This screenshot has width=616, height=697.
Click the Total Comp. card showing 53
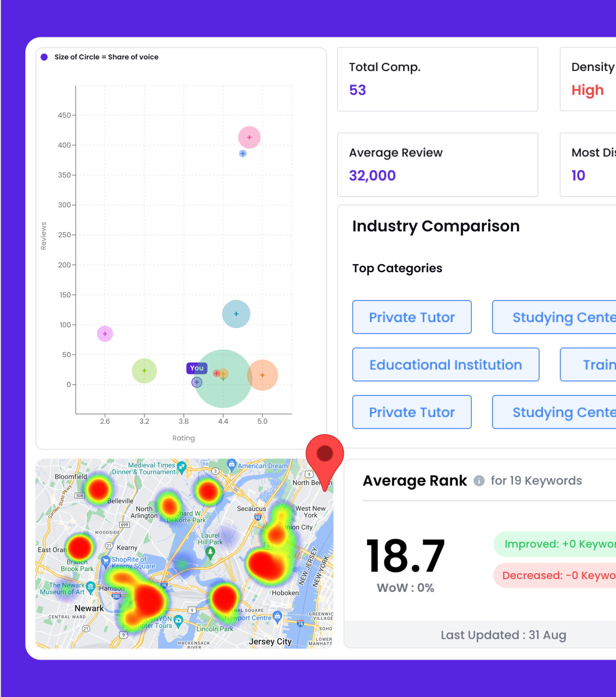(x=437, y=79)
